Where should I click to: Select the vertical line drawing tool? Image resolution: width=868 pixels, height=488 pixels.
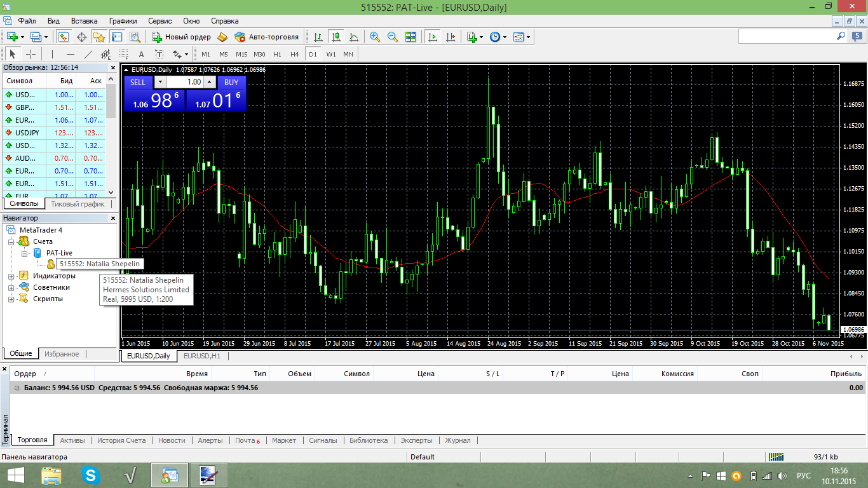tap(52, 54)
